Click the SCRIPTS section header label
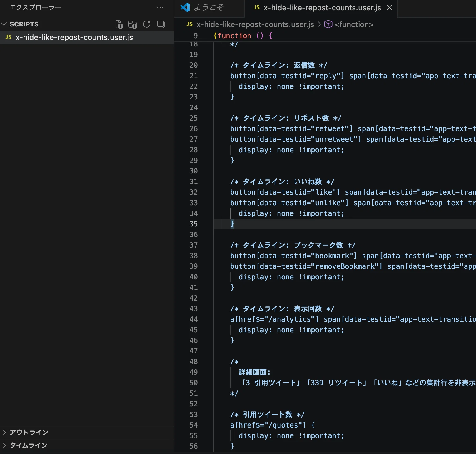476x454 pixels. coord(24,24)
